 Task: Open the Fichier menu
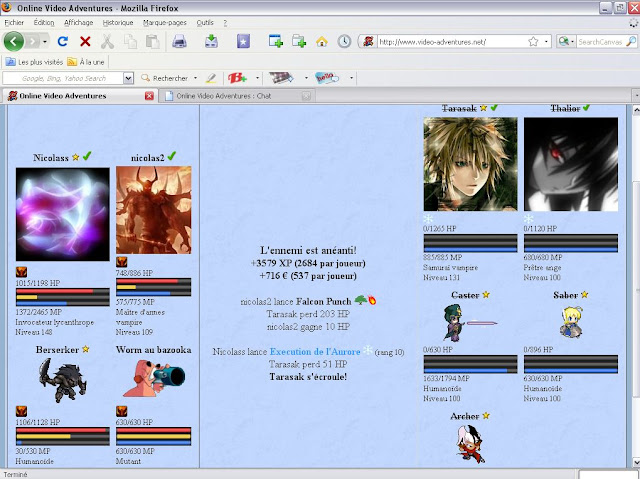(x=14, y=23)
